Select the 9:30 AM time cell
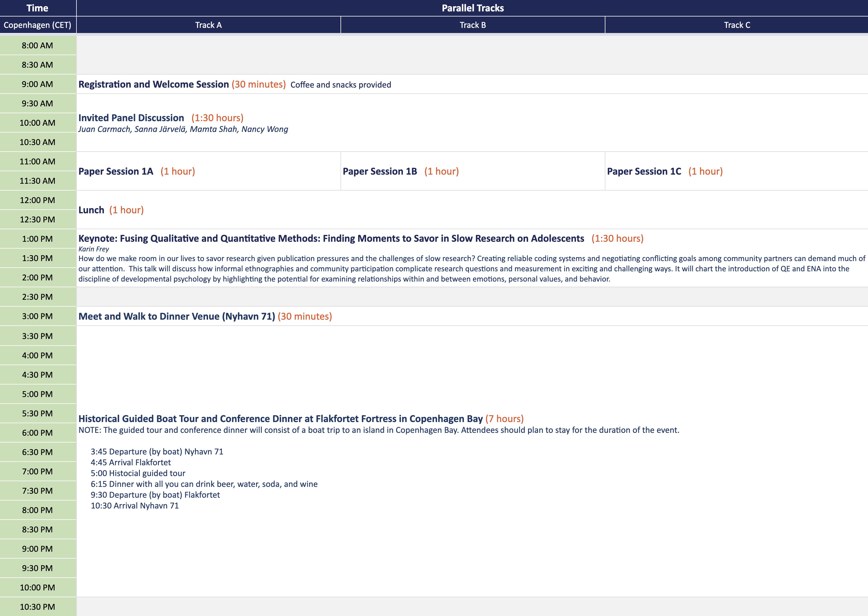 [38, 104]
